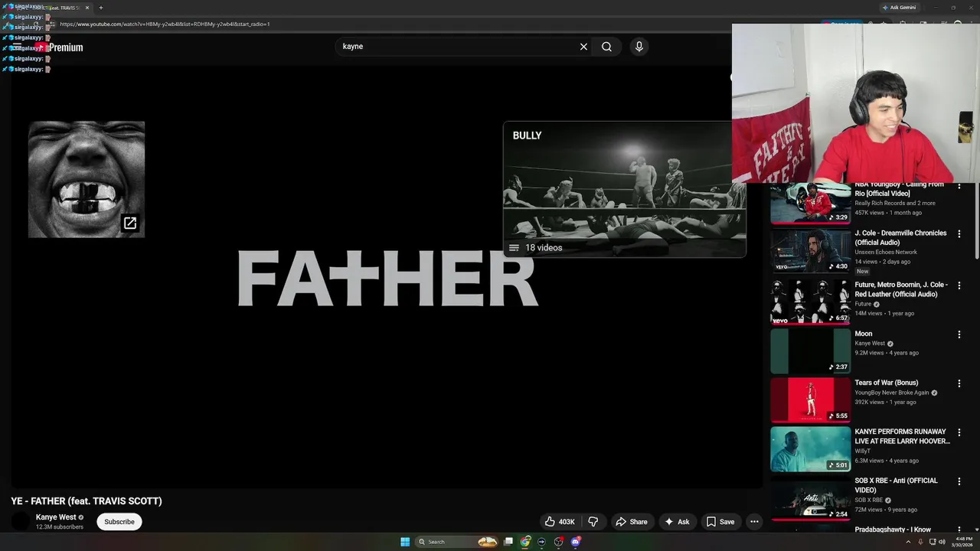The width and height of the screenshot is (980, 551).
Task: Click the album cover teeth thumbnail
Action: pos(87,179)
